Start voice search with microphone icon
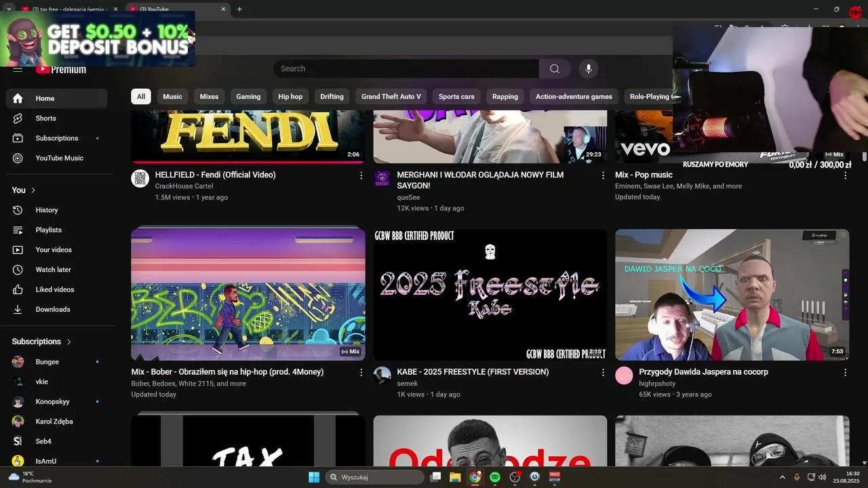This screenshot has width=868, height=488. (x=589, y=68)
